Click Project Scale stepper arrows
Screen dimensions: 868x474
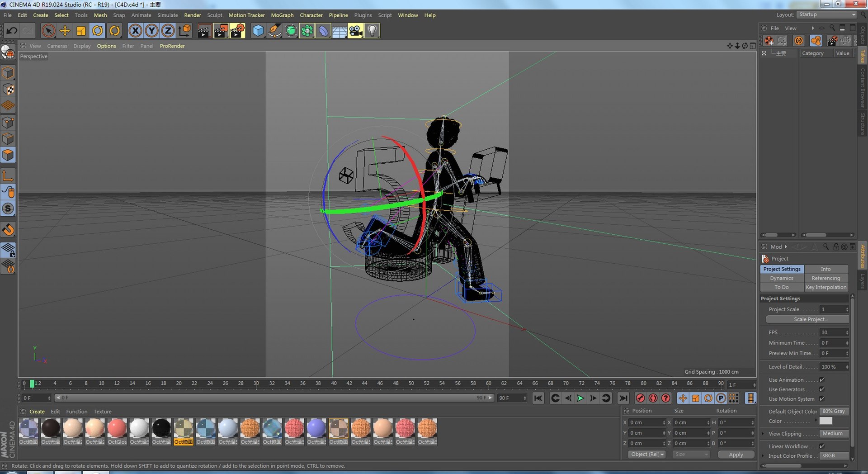(847, 309)
